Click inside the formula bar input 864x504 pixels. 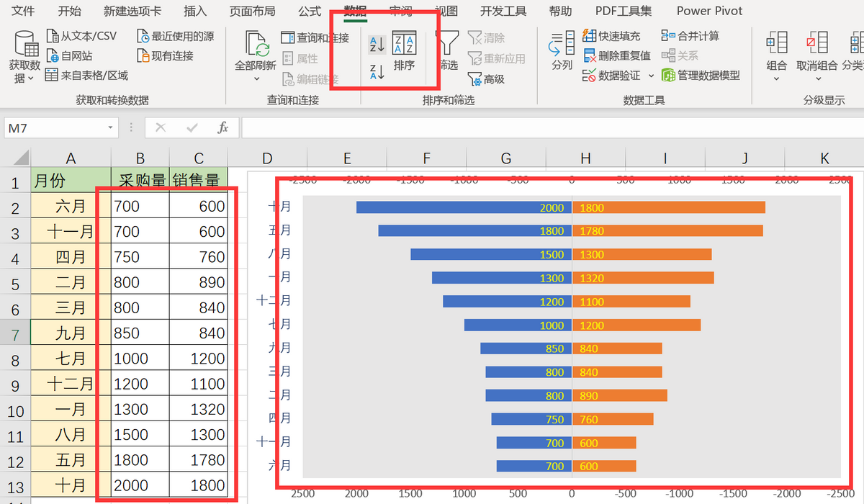552,127
